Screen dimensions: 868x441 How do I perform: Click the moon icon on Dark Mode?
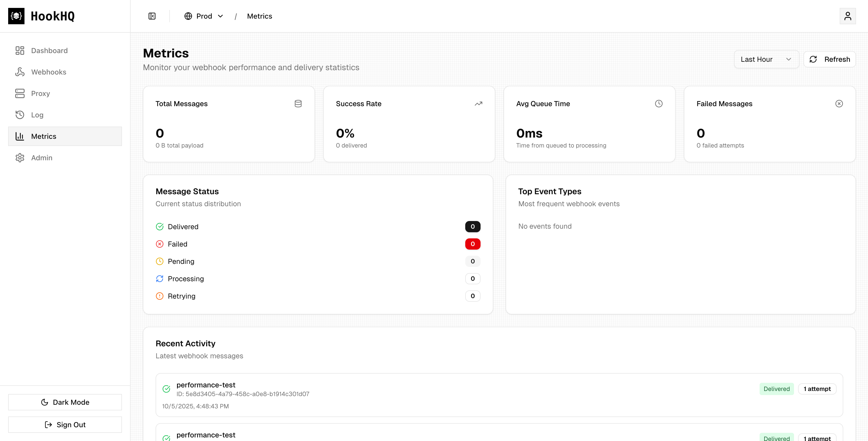(x=44, y=402)
